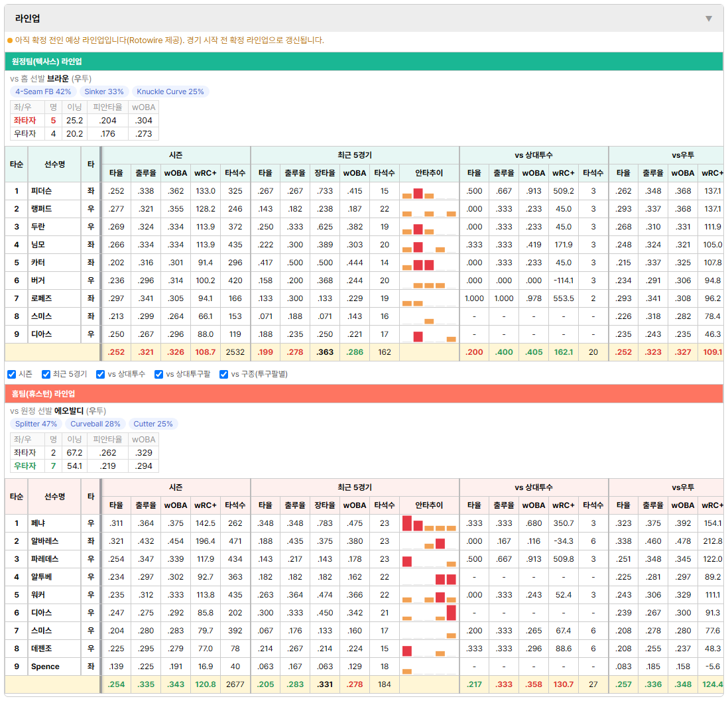Click the 4-Seam FB 42% pitch tag
Screen dimensions: 728x701
(43, 92)
